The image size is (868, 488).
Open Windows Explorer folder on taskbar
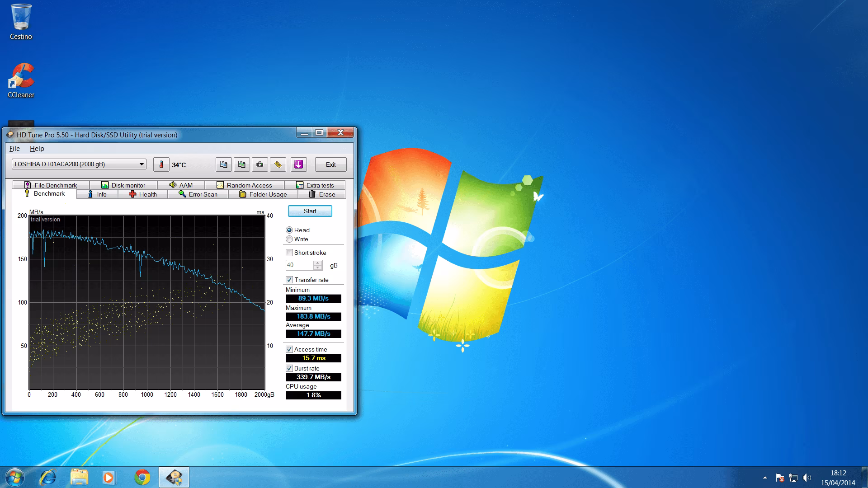point(79,477)
